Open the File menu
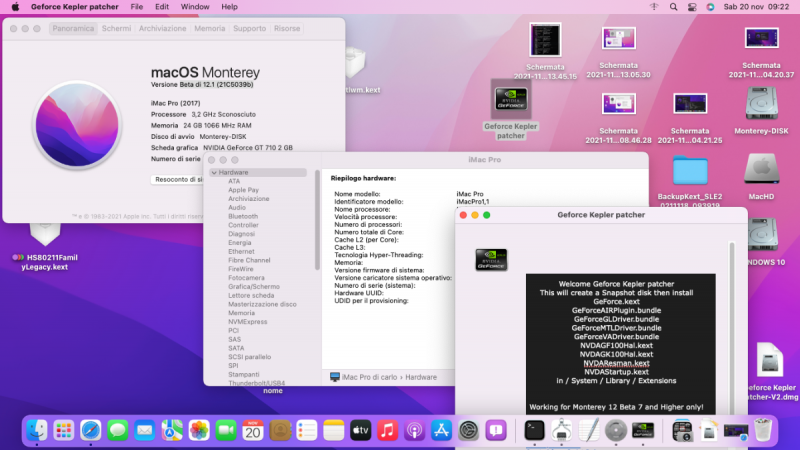800x450 pixels. tap(137, 7)
